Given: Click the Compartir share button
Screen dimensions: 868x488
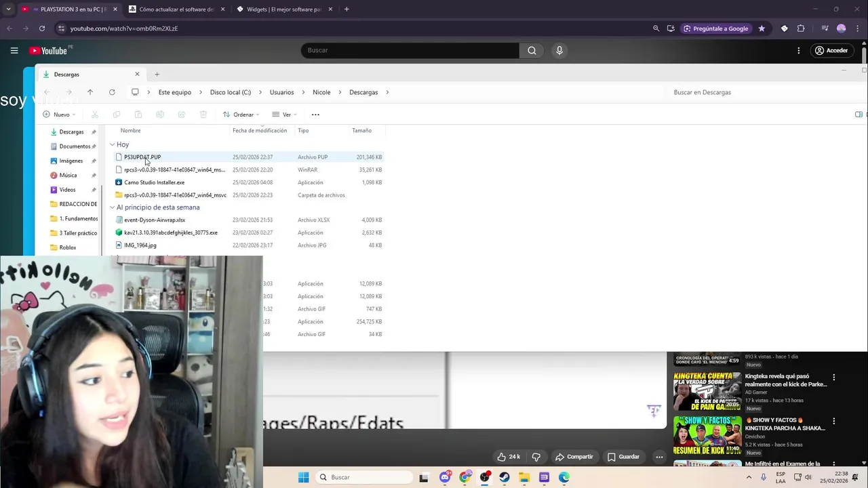Looking at the screenshot, I should pos(574,457).
